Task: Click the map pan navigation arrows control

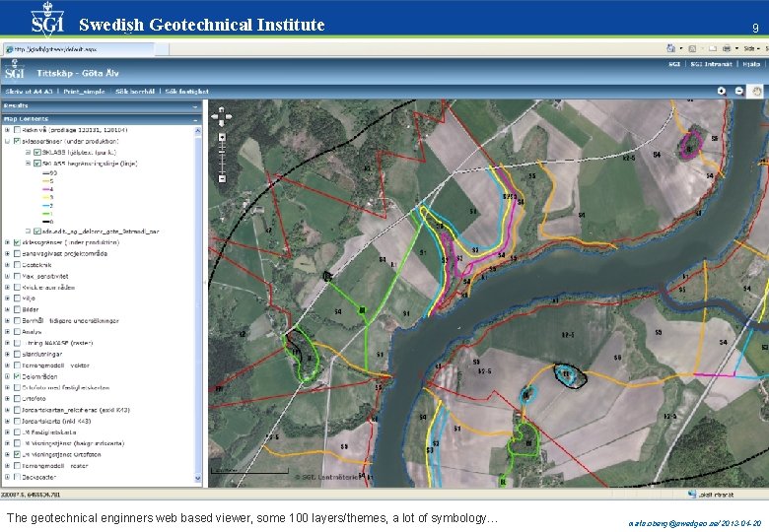Action: click(222, 116)
